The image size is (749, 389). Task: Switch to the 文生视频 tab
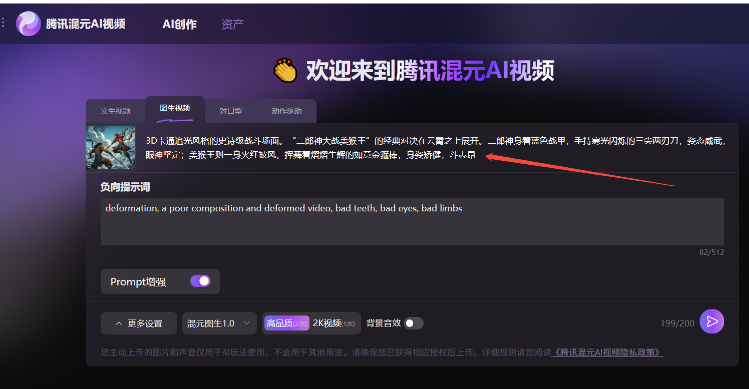pos(116,111)
